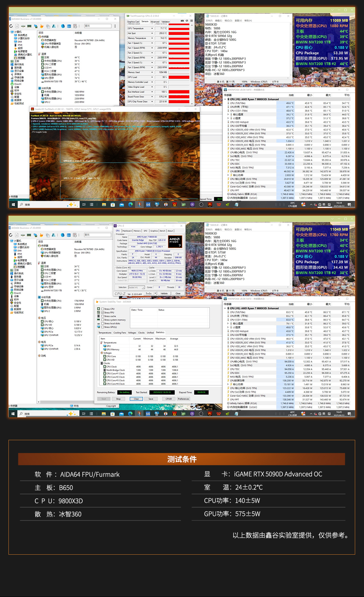Open the GPU Temperature sensor dropdown in GPU-Z
364x597 pixels.
coord(152,28)
